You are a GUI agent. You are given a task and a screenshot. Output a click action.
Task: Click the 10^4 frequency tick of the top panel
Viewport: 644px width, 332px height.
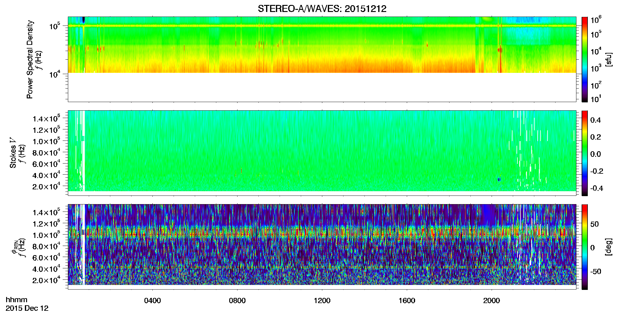[x=55, y=74]
